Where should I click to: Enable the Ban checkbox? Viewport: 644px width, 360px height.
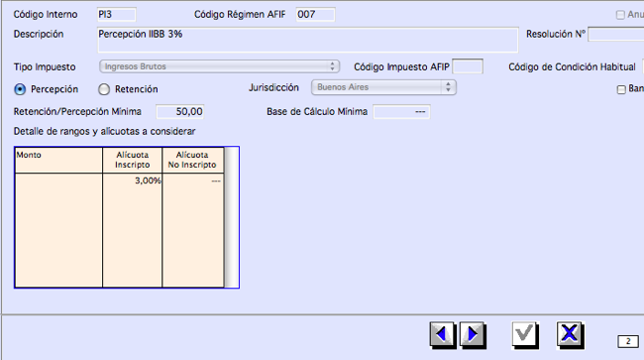coord(621,89)
